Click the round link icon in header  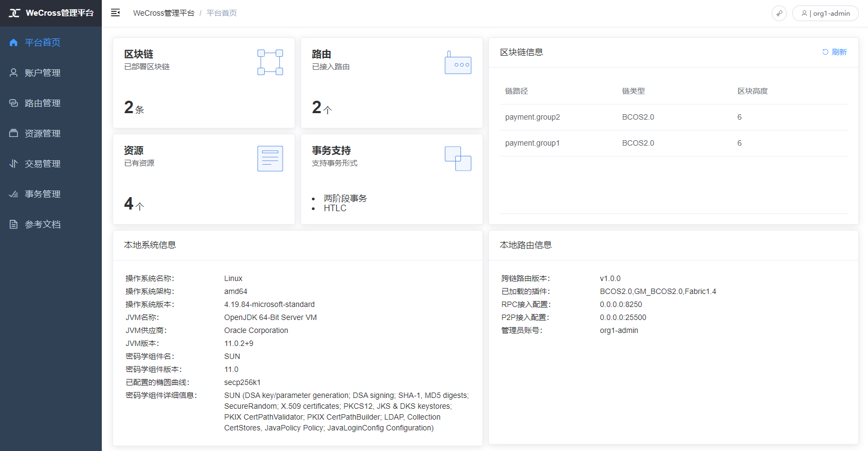(x=779, y=14)
